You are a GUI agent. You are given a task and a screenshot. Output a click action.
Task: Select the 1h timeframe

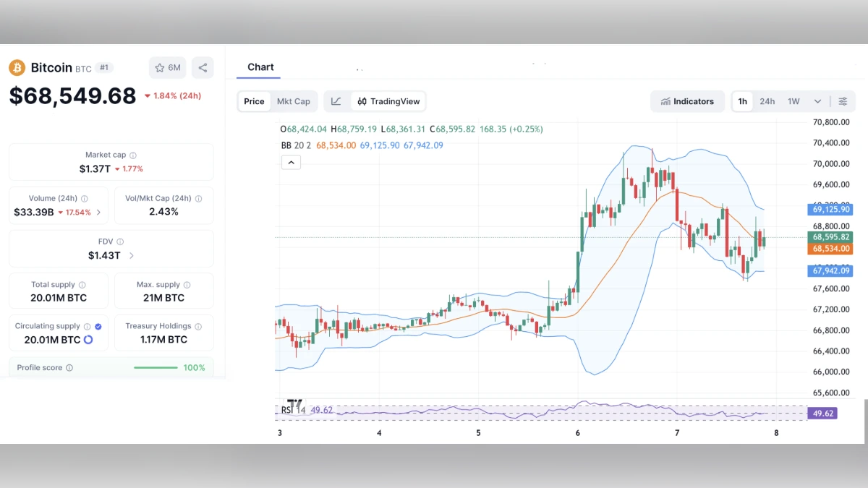click(x=742, y=101)
